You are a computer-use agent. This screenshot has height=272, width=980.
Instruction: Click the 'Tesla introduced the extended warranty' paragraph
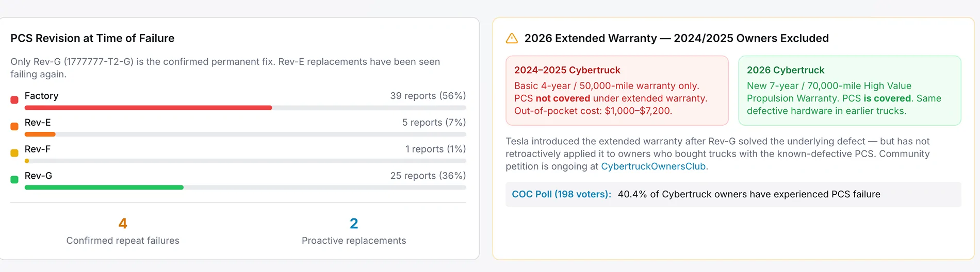(x=718, y=154)
